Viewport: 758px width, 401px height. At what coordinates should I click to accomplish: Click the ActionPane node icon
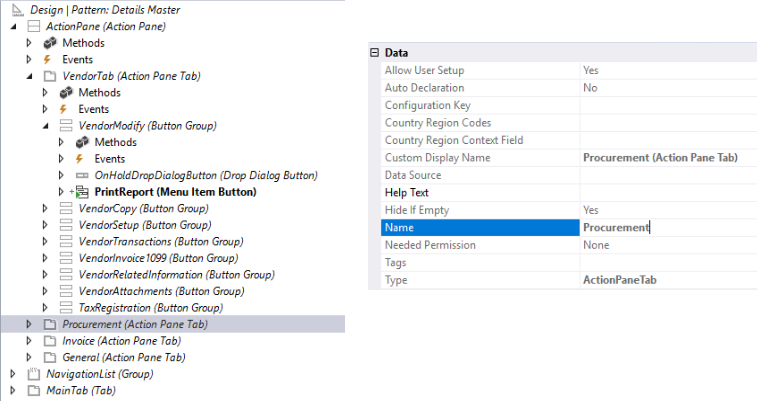(x=32, y=26)
